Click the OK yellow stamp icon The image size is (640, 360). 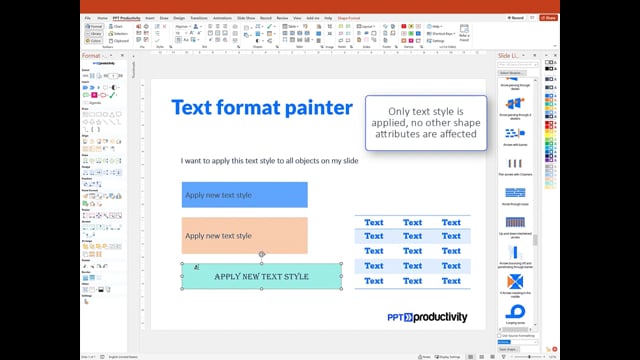point(411,27)
